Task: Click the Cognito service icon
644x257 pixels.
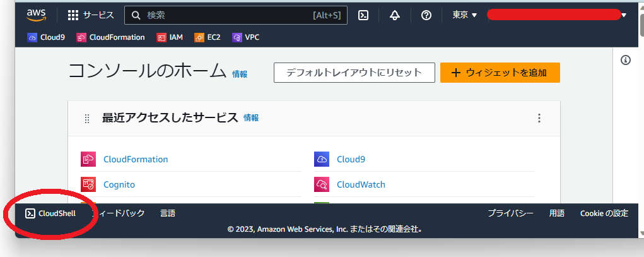Action: point(88,184)
